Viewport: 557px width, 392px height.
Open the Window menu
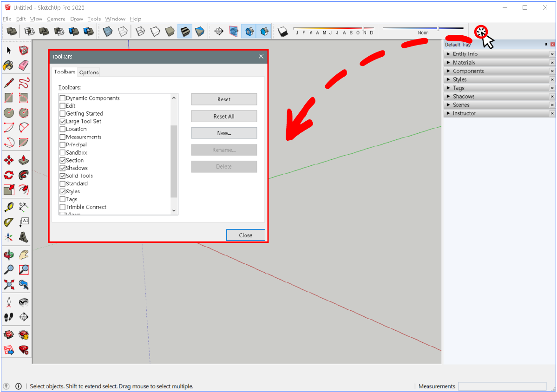pos(115,19)
